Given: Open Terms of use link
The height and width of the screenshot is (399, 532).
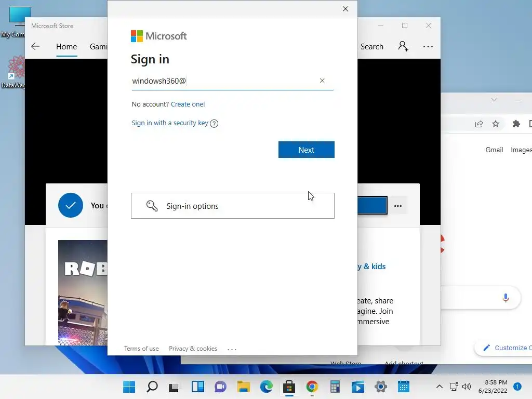Looking at the screenshot, I should 141,349.
